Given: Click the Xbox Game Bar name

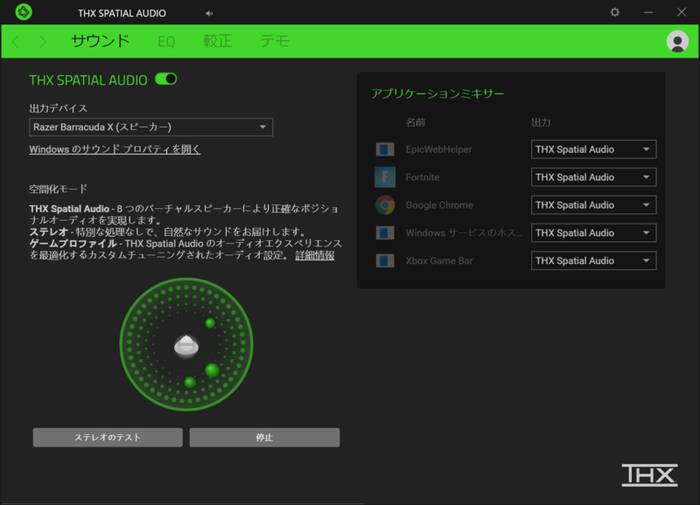Looking at the screenshot, I should (x=439, y=261).
